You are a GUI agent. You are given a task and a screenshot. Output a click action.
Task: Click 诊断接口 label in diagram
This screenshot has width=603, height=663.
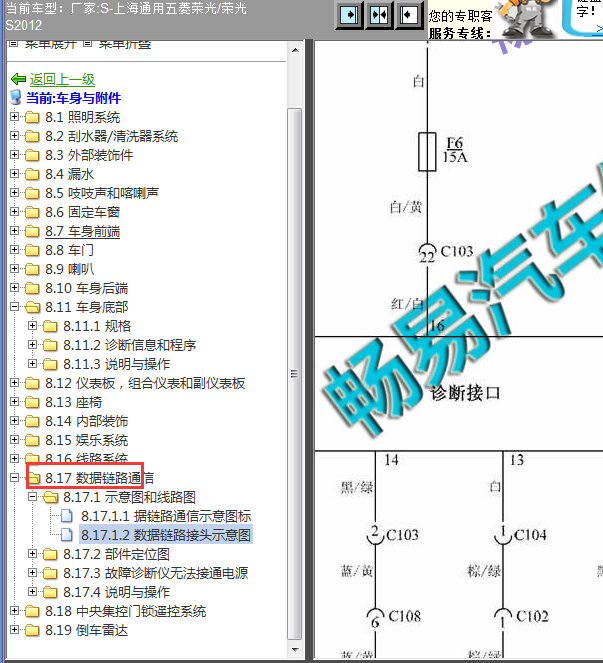tap(465, 393)
